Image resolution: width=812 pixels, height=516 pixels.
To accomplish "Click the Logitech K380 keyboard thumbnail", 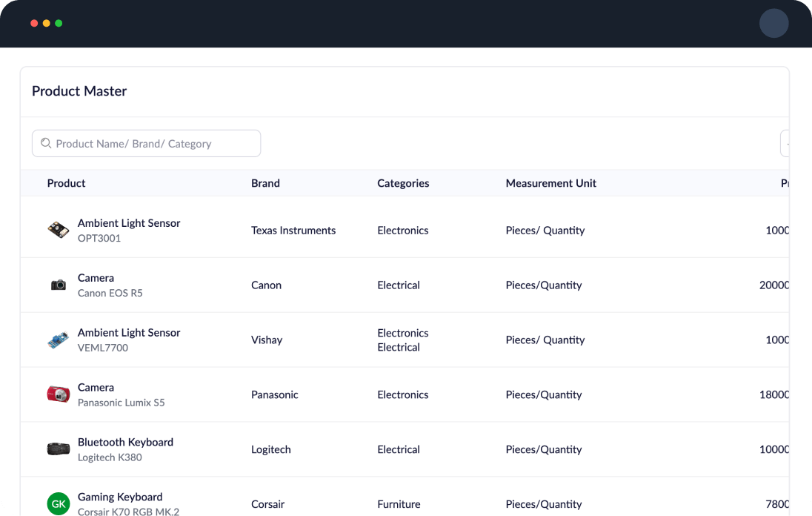I will [x=59, y=449].
